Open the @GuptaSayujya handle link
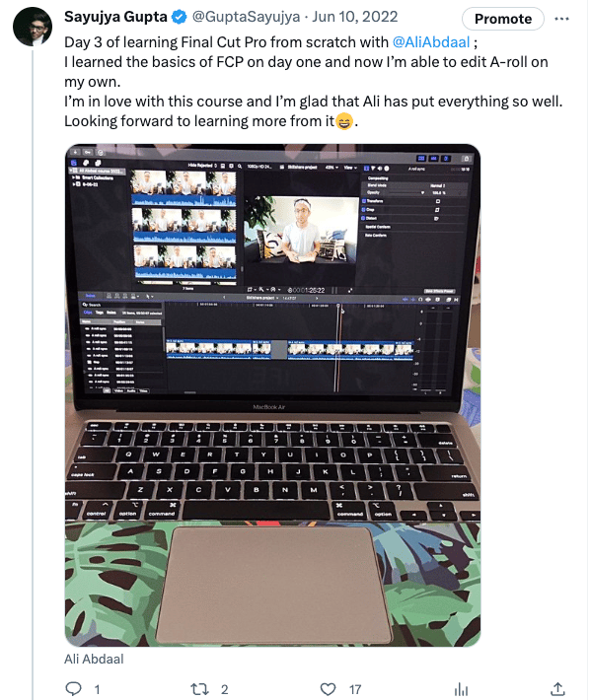 [246, 17]
